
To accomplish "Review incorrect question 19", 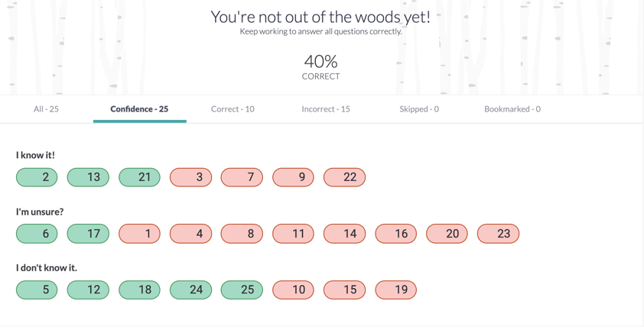I will (x=396, y=290).
